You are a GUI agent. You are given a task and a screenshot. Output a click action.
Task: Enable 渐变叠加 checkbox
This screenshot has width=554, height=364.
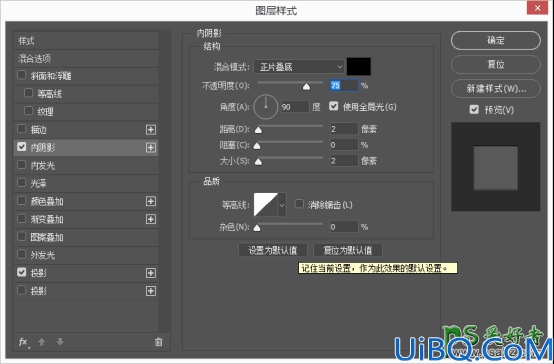point(22,219)
